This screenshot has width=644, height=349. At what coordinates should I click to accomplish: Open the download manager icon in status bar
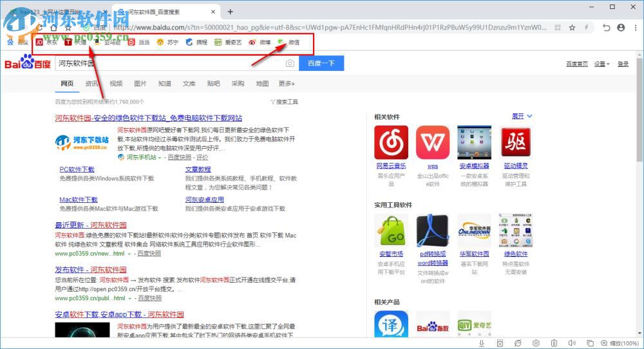tap(482, 343)
